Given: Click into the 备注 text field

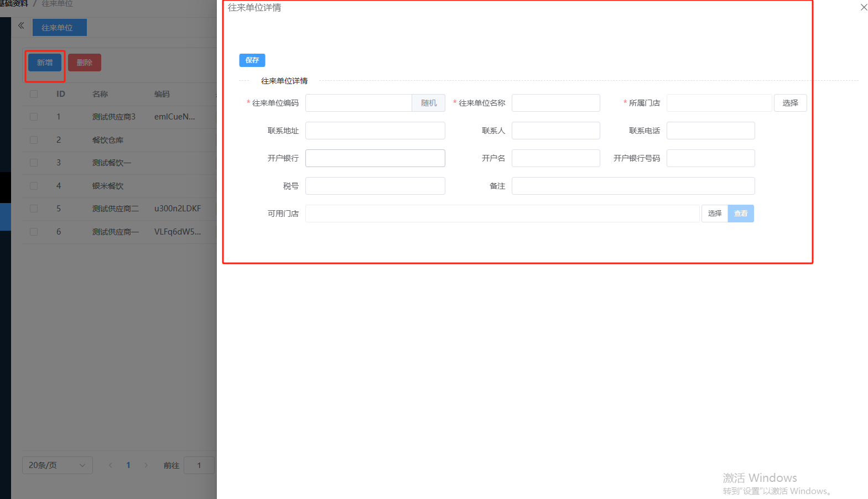Looking at the screenshot, I should click(633, 186).
